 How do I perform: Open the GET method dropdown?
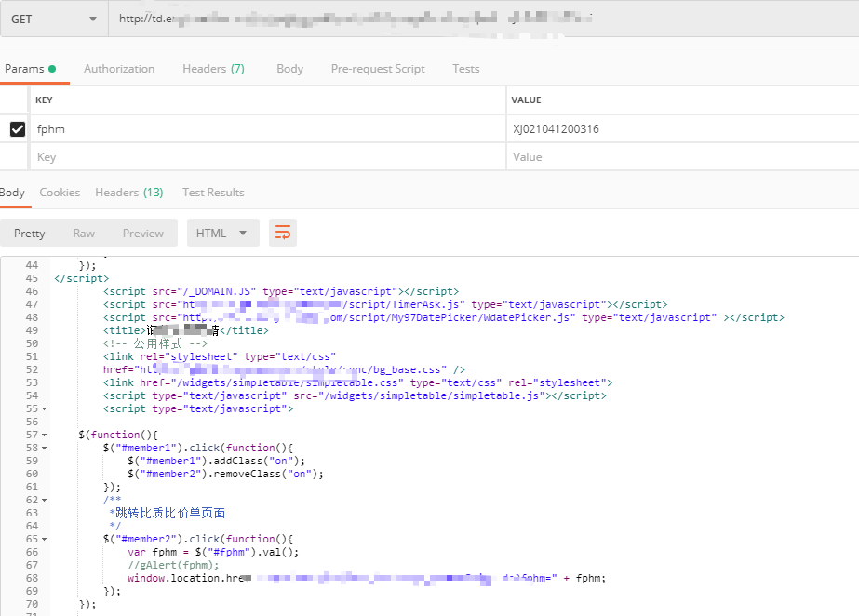[x=54, y=20]
